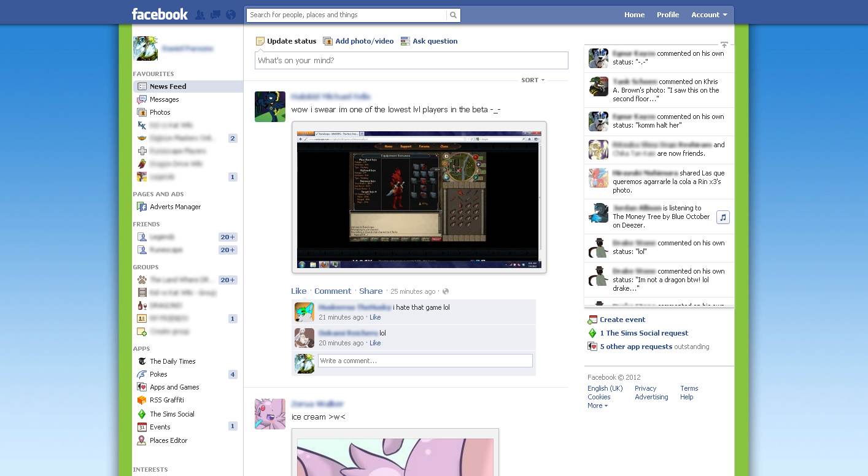Like the 'i hate that game lol' comment

coord(375,317)
